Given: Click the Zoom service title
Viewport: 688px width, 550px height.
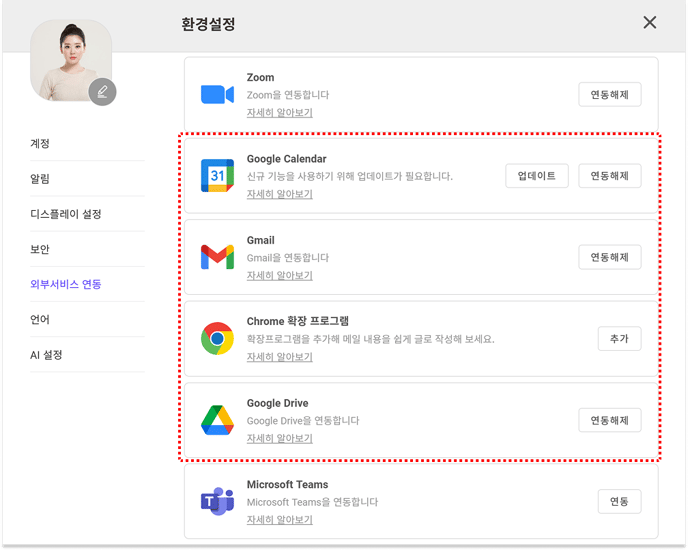Looking at the screenshot, I should point(260,77).
